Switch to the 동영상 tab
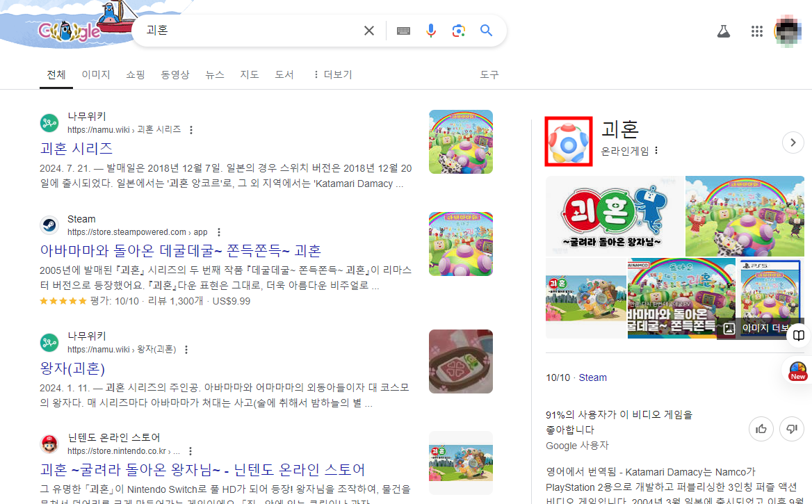This screenshot has width=812, height=504. 175,74
